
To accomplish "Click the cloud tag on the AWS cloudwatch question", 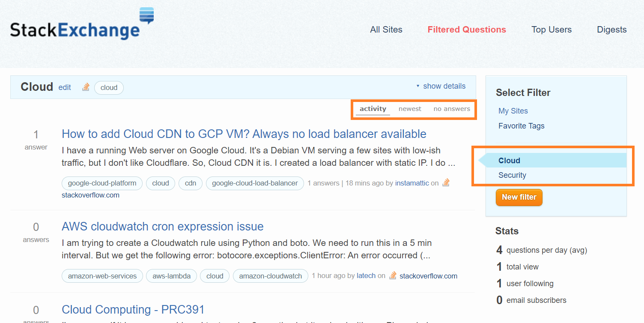I will click(x=215, y=276).
